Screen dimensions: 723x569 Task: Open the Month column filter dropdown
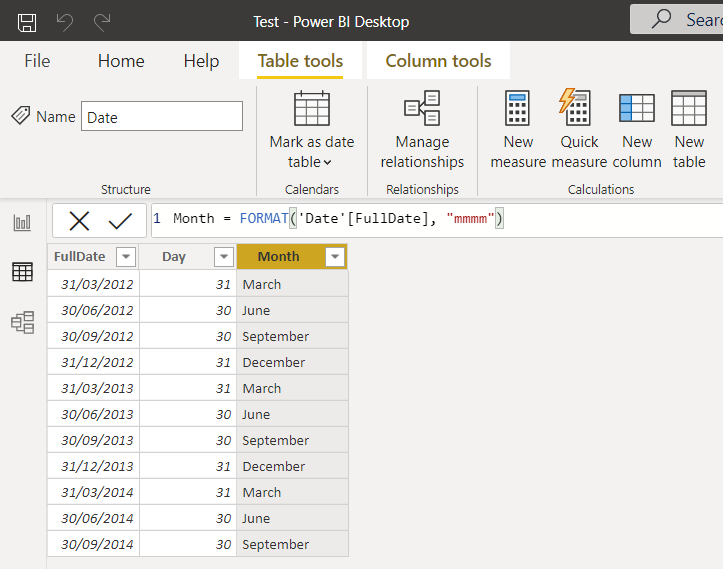335,257
